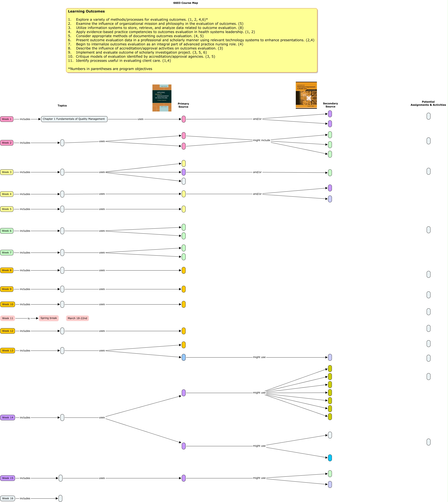The width and height of the screenshot is (448, 502).
Task: Select Chapter 1 Fundamentals of Quality Management node
Action: 74,119
